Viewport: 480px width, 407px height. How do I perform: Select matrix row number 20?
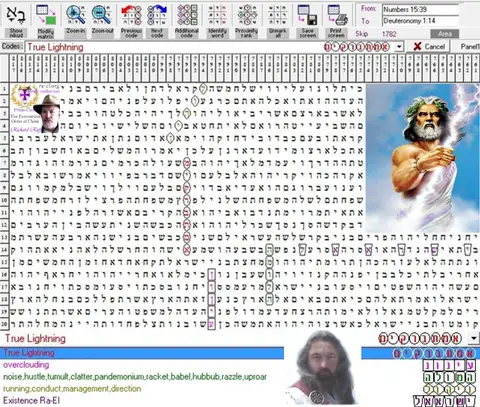[4, 324]
